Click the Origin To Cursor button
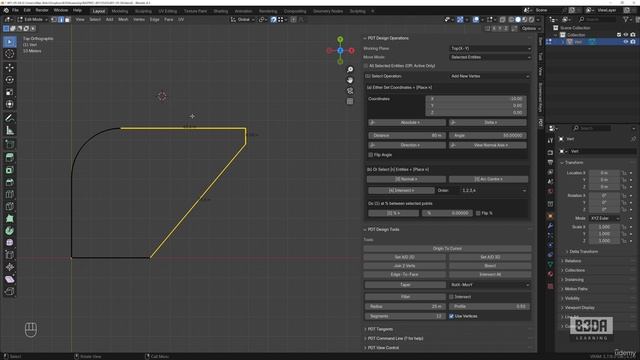 click(x=447, y=249)
